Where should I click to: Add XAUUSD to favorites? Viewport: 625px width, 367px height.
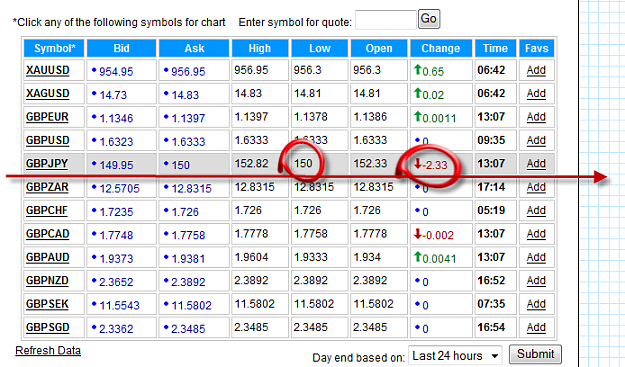point(536,71)
